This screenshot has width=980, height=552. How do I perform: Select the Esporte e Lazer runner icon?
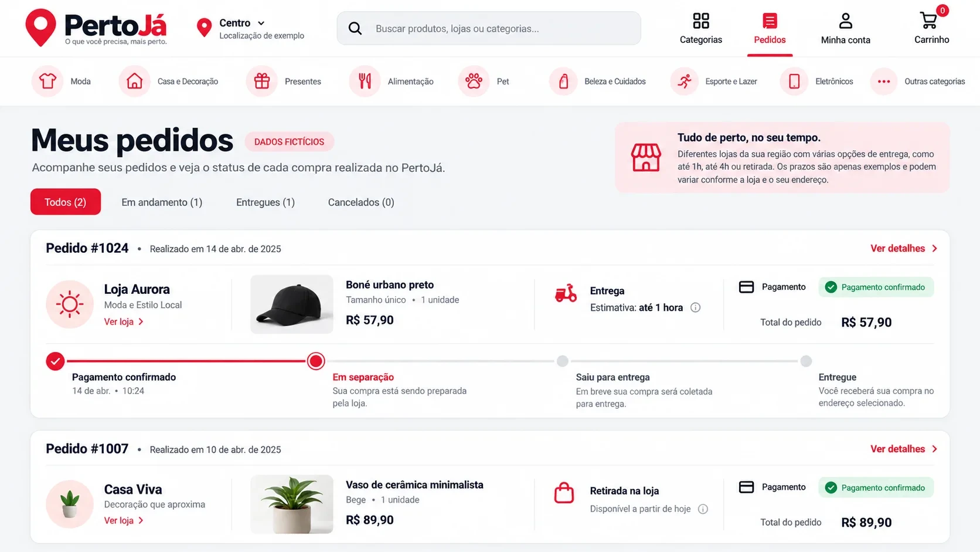(x=685, y=81)
